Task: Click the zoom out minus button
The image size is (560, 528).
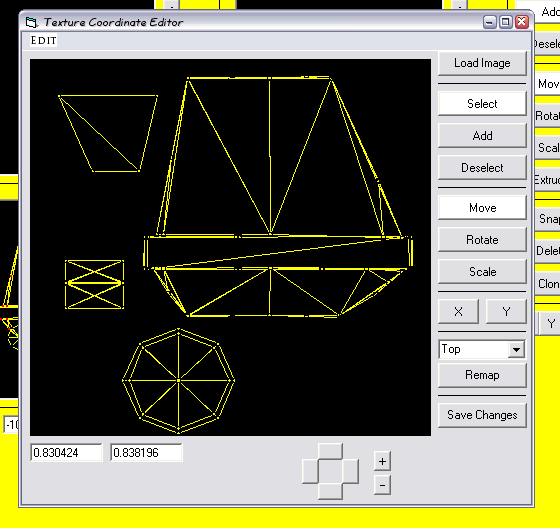Action: pos(382,485)
